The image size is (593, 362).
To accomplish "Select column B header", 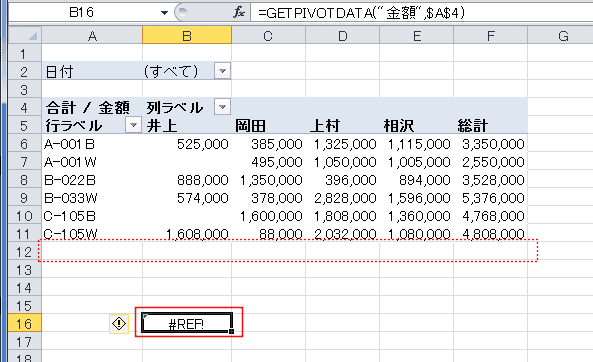I will coord(187,36).
